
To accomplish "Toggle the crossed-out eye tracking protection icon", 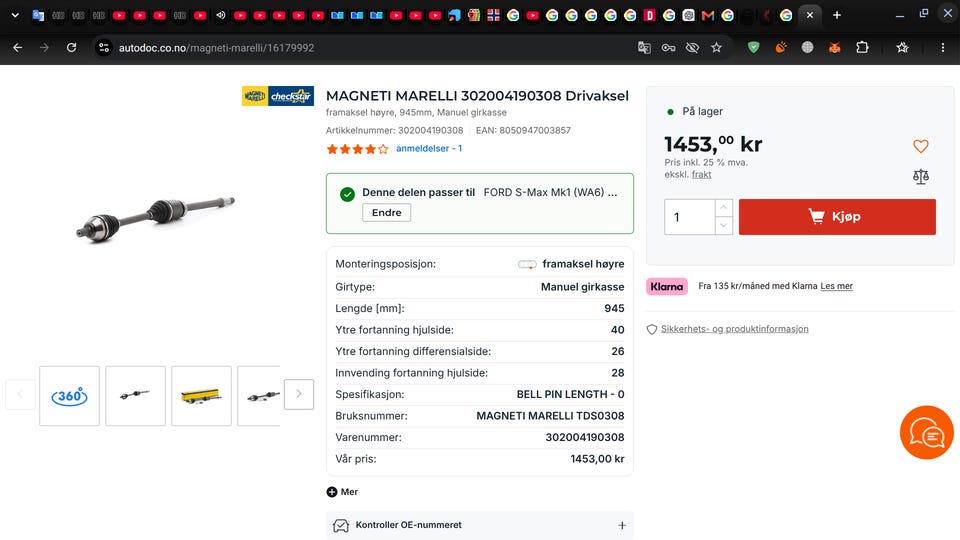I will (692, 48).
